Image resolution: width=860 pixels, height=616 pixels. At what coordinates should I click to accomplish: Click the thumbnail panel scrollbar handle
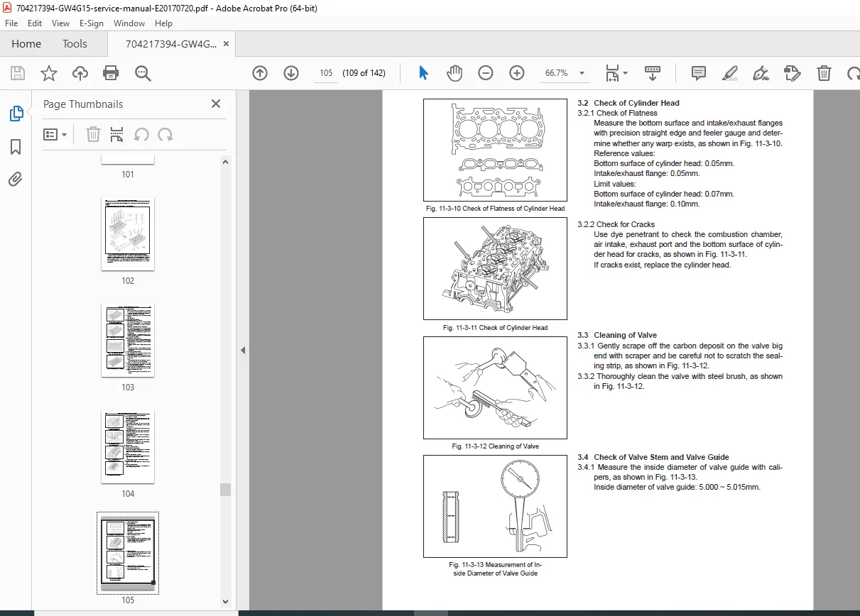(226, 489)
